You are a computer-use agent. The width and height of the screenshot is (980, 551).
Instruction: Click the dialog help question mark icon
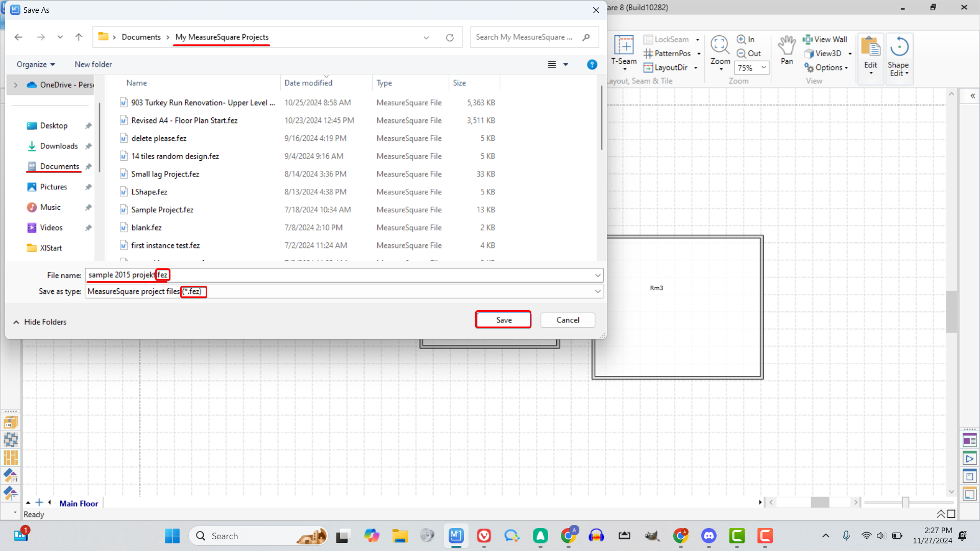(x=592, y=65)
